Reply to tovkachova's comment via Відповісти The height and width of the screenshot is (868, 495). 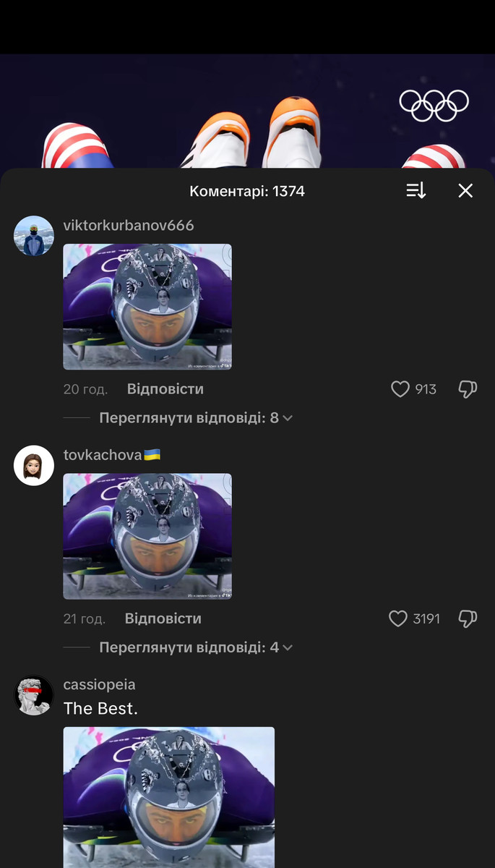tap(163, 618)
